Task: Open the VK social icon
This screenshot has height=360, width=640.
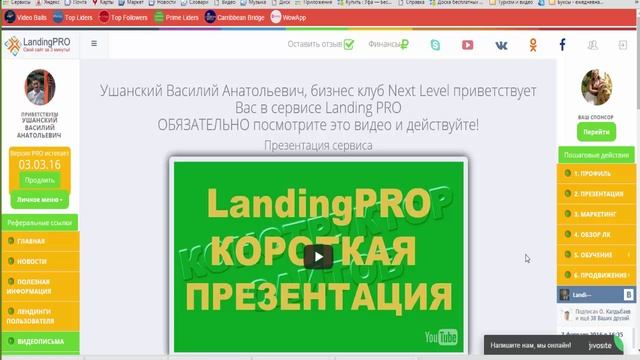Action: click(x=501, y=45)
